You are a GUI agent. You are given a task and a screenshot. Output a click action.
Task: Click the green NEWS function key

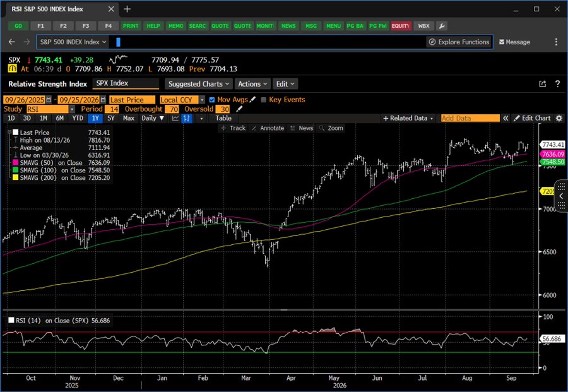tap(288, 26)
